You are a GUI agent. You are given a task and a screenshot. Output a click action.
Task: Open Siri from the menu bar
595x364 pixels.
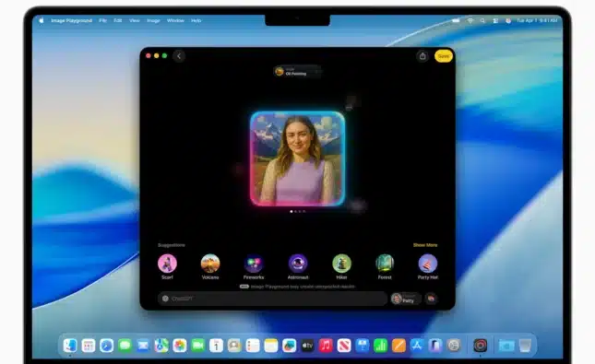[508, 20]
